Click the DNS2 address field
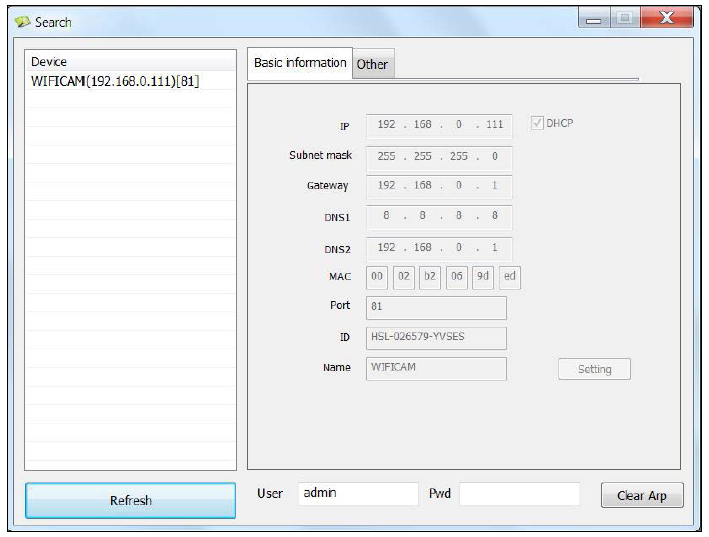709x537 pixels. point(439,249)
